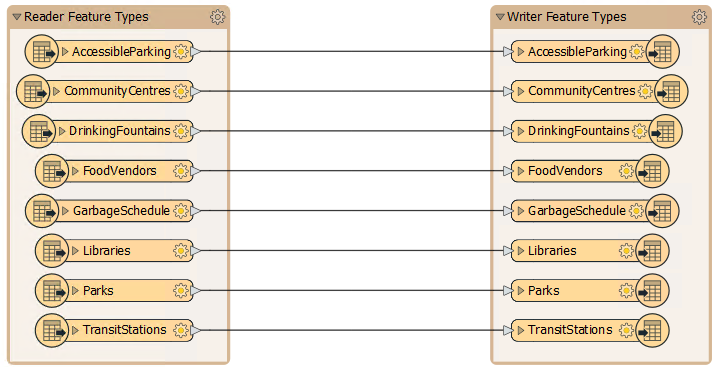
Task: Click the TransitStations reader table icon
Action: (x=52, y=331)
